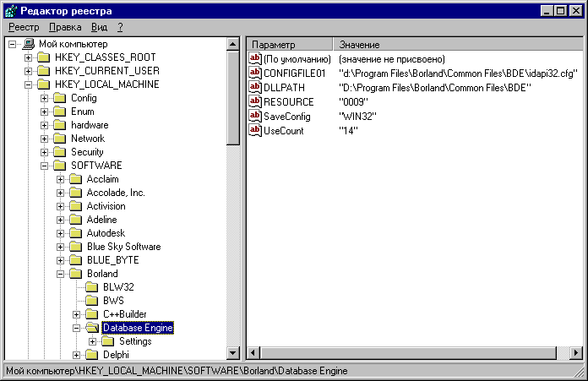Click the UseCount entry icon
588x381 pixels.
pos(256,131)
